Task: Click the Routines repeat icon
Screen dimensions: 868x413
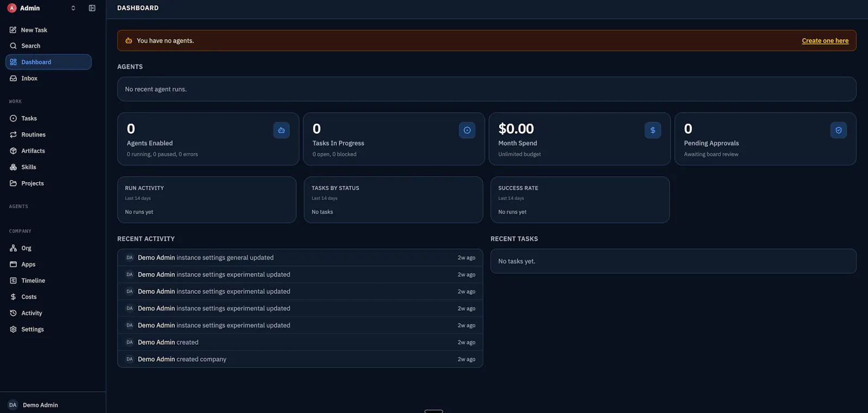Action: 13,134
